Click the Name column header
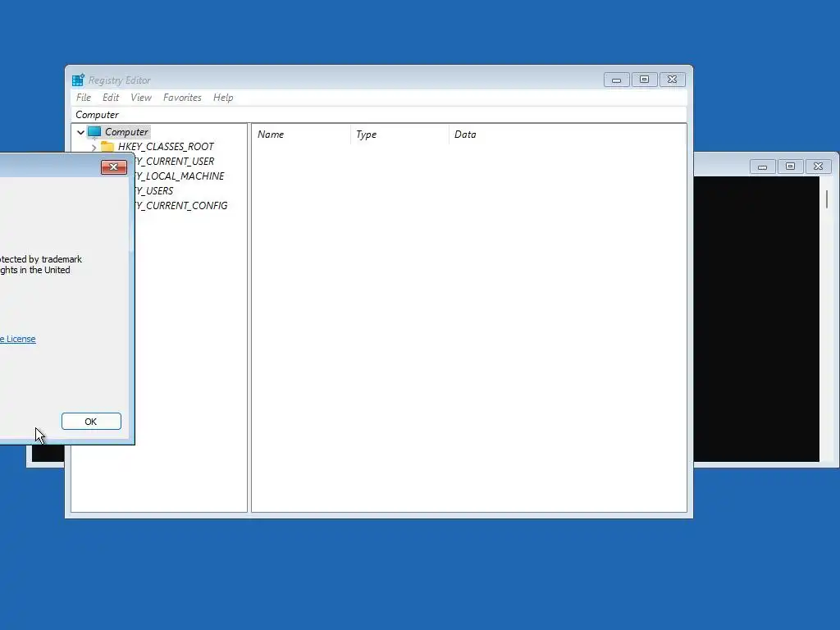Image resolution: width=840 pixels, height=630 pixels. coord(301,135)
